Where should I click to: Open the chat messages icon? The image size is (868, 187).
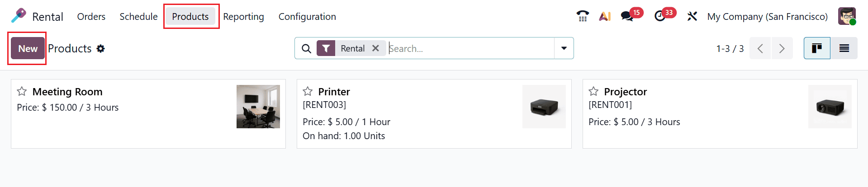627,16
